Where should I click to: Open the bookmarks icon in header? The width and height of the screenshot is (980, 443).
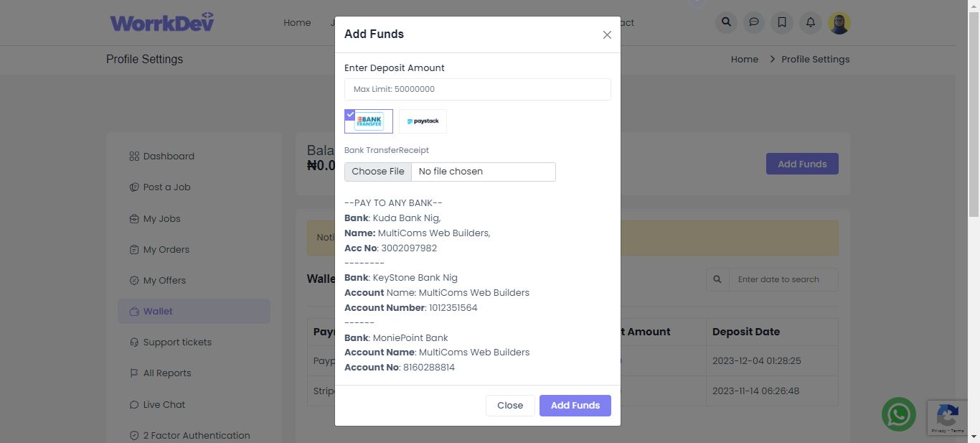tap(782, 22)
